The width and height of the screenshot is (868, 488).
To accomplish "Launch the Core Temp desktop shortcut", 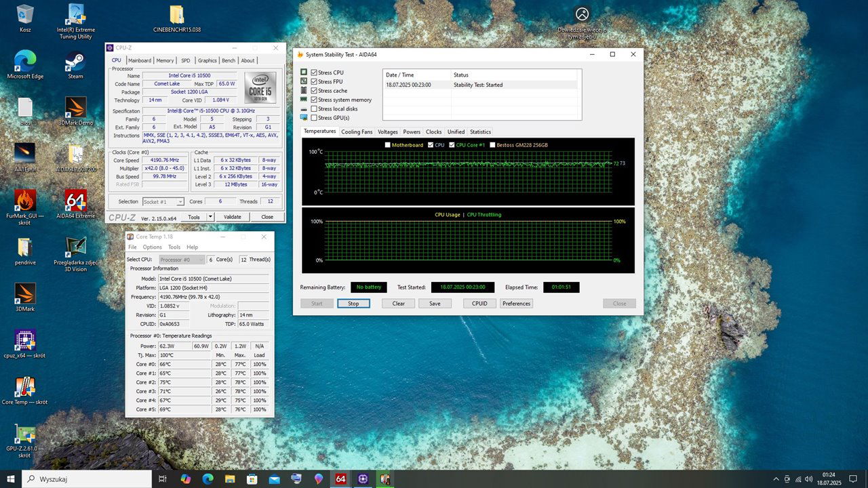I will pyautogui.click(x=25, y=390).
